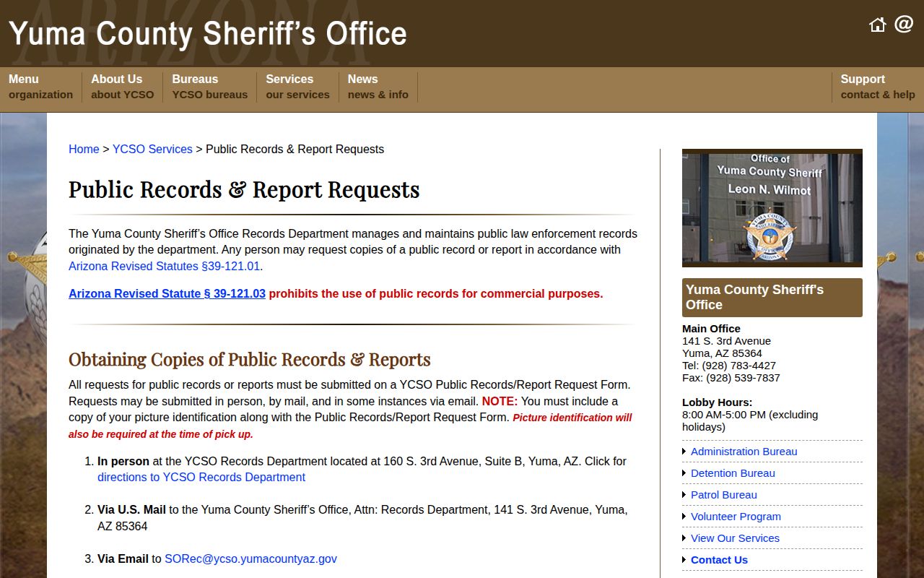The image size is (924, 578).
Task: Open the Menu organization nav item
Action: (x=40, y=87)
